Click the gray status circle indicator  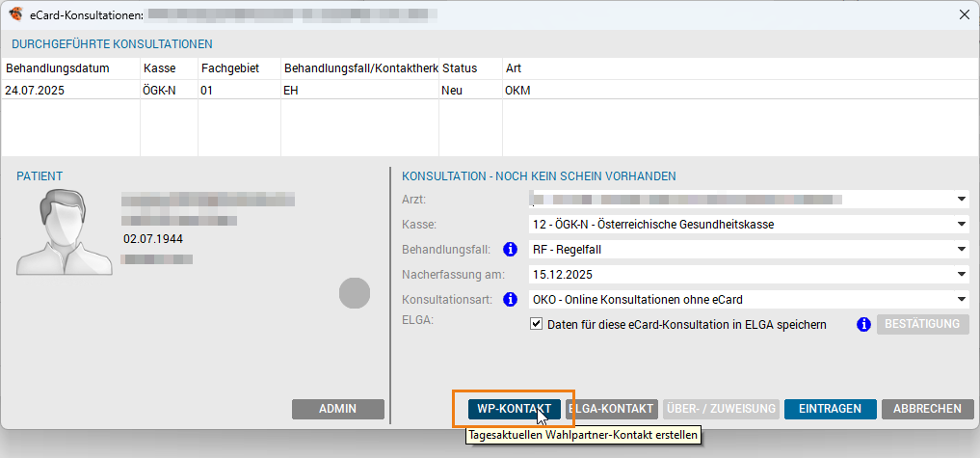[x=355, y=293]
